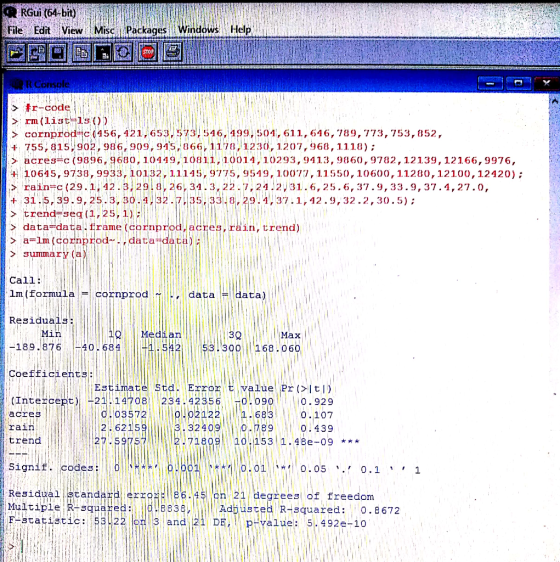560x562 pixels.
Task: Click the 'Estimate' column header
Action: [121, 388]
